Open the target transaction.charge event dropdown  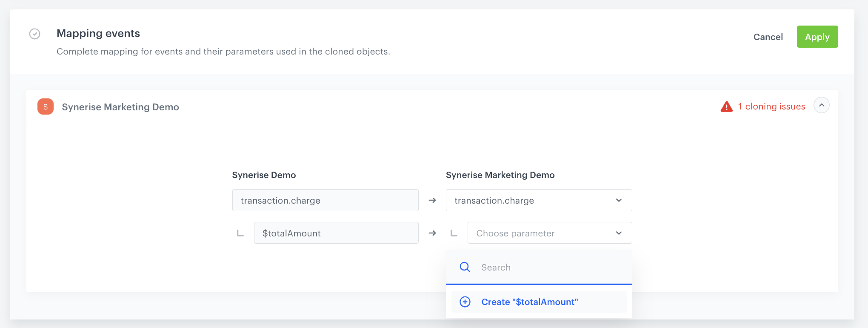coord(539,200)
